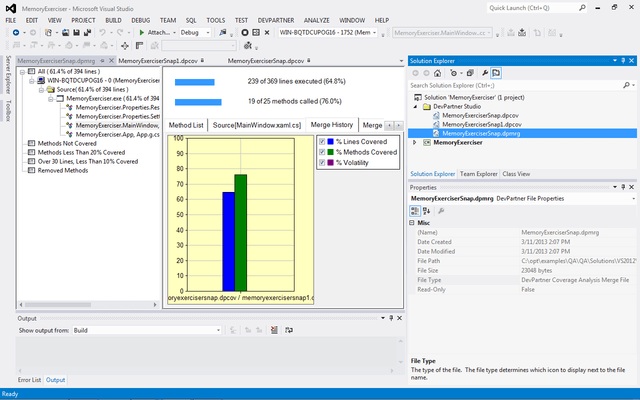Click the Categorized icon in Properties panel
Image resolution: width=640 pixels, height=400 pixels.
(415, 211)
